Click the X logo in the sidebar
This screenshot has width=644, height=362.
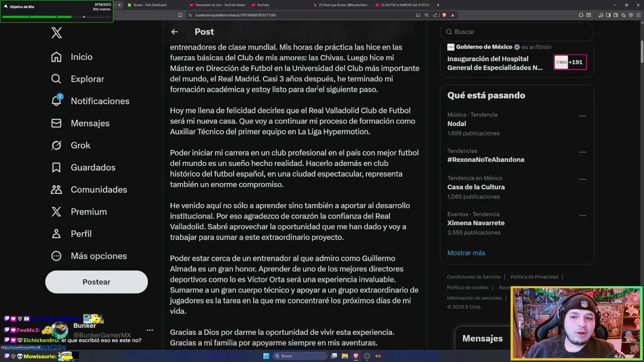(x=56, y=33)
